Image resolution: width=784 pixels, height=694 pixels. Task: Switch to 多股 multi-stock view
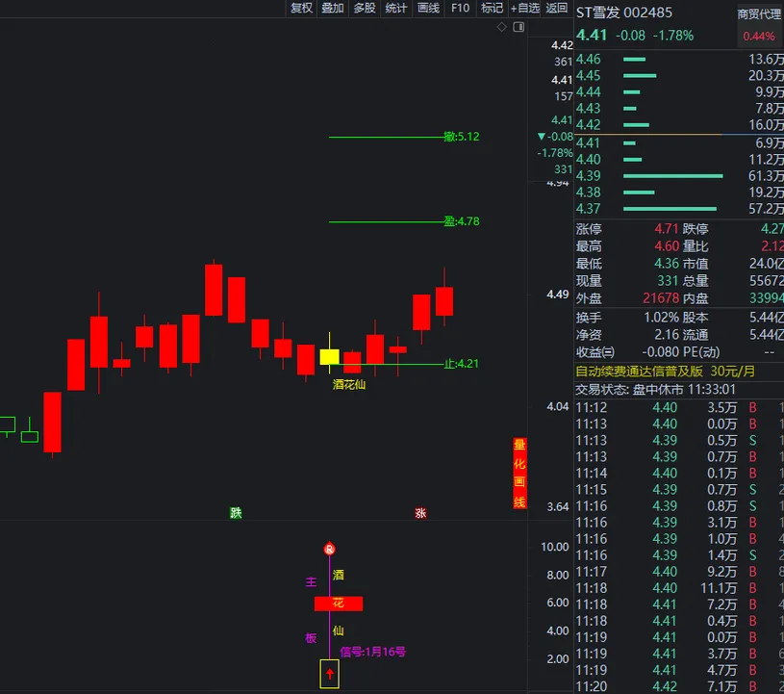click(x=365, y=8)
